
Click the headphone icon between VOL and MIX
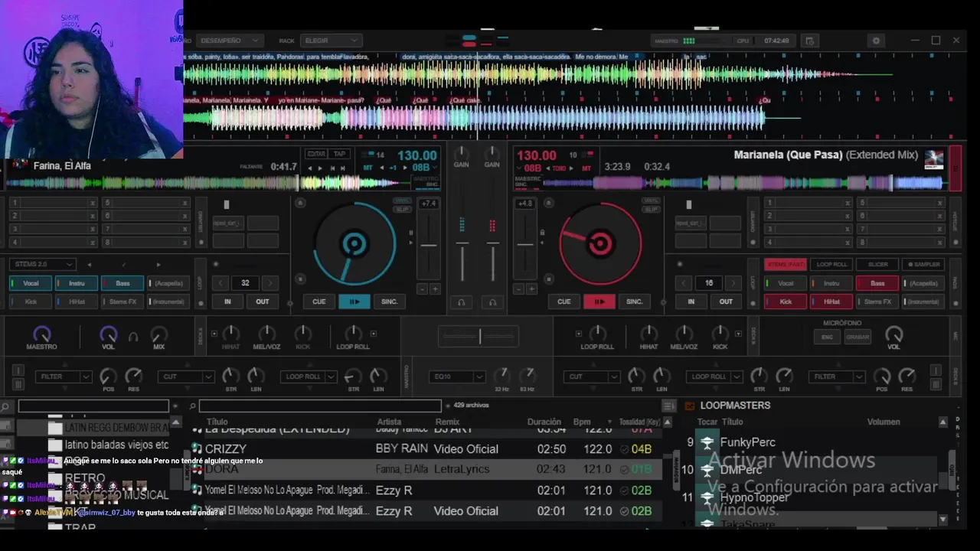coord(133,336)
